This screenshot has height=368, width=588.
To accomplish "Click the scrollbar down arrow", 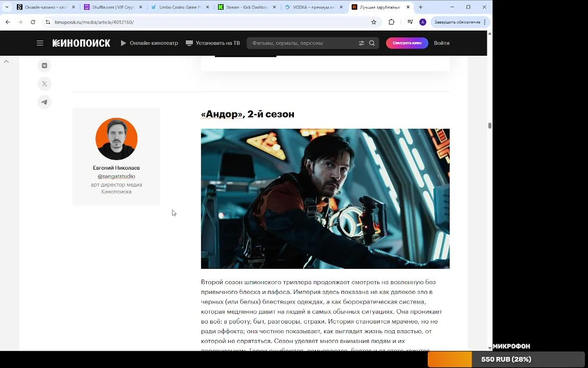I will point(490,348).
